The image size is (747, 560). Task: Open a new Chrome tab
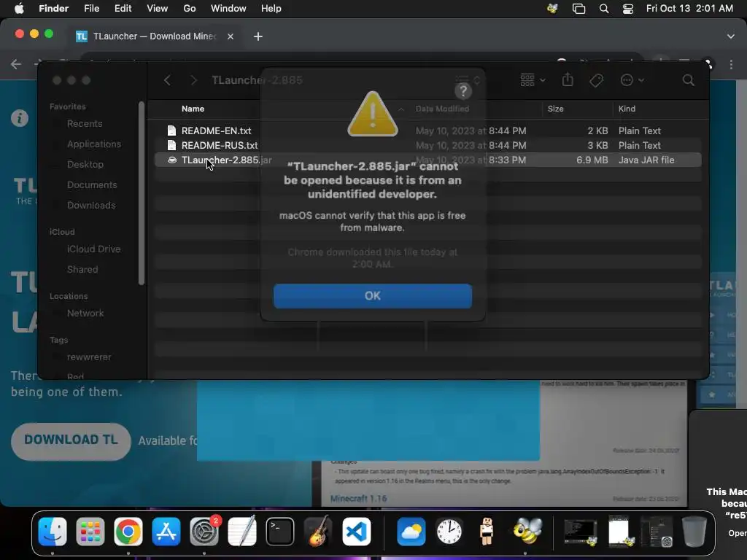258,36
